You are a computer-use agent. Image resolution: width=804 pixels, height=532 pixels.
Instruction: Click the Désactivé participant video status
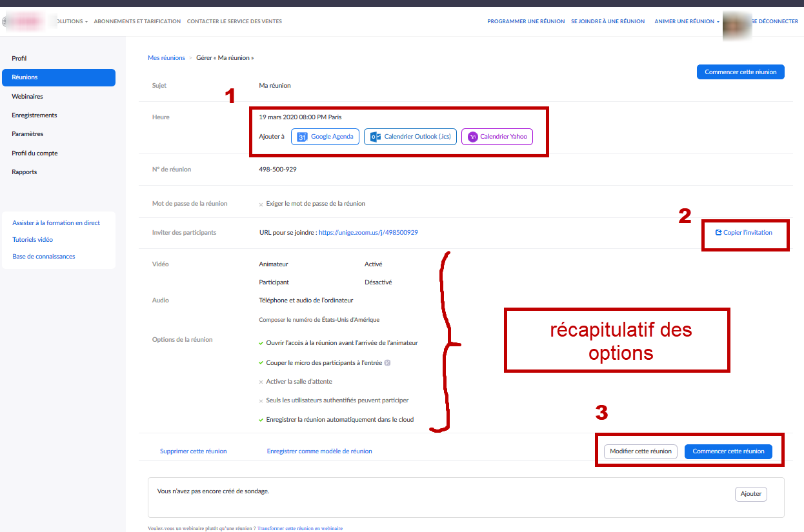(378, 282)
